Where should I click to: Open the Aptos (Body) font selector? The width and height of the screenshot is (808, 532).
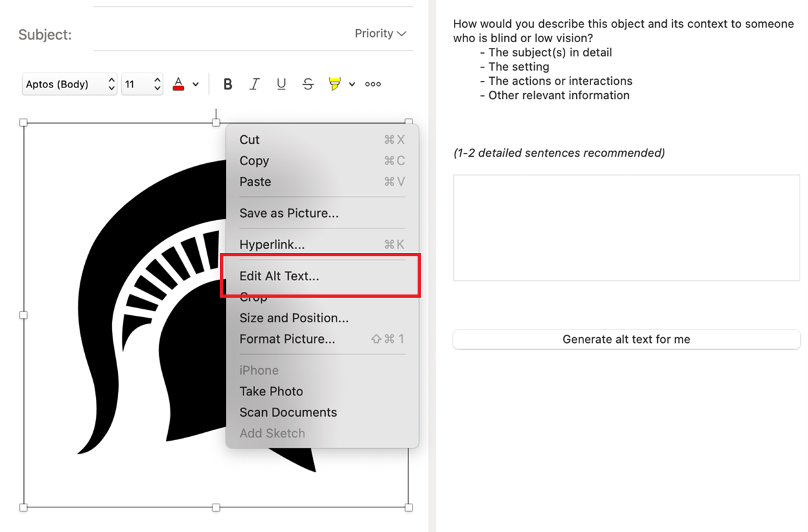pyautogui.click(x=69, y=84)
